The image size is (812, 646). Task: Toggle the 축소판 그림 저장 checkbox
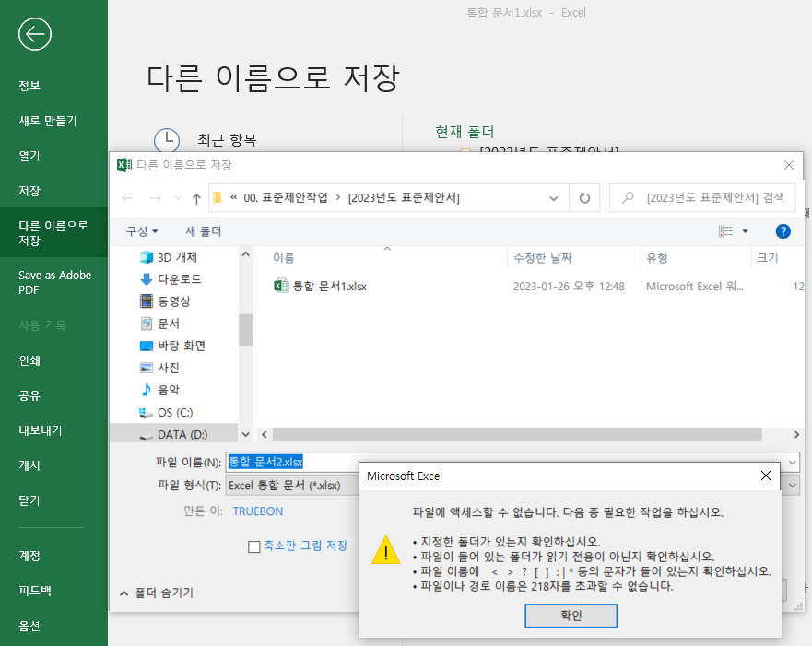(253, 546)
